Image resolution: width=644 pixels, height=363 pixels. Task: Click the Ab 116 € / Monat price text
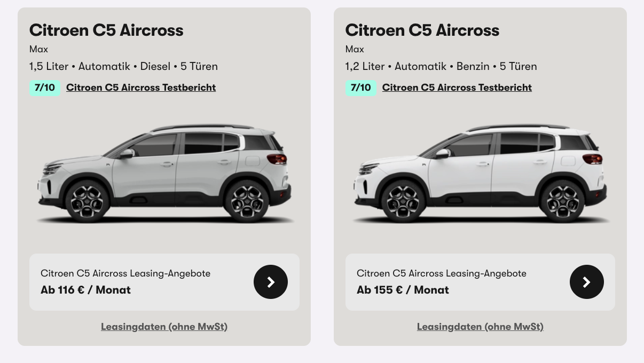(x=85, y=290)
